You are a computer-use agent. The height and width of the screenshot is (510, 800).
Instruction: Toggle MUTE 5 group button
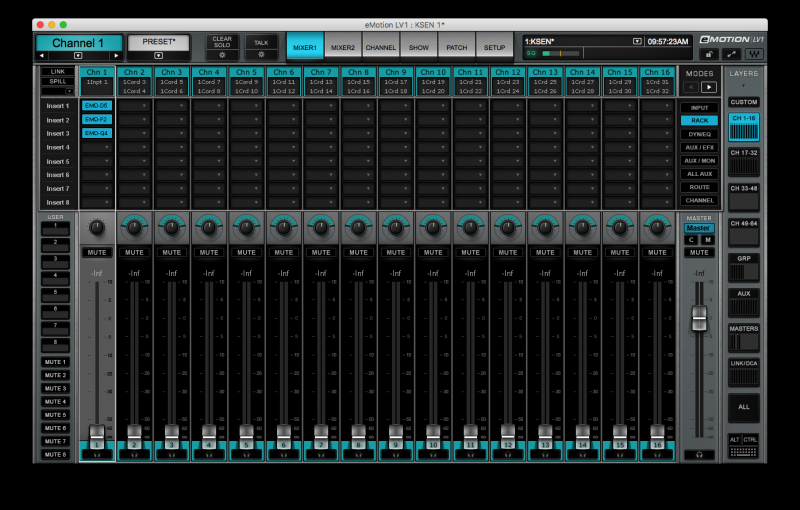click(55, 415)
